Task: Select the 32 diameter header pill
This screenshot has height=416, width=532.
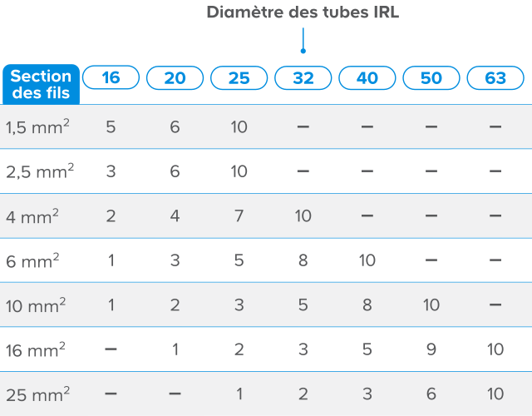Action: coord(303,78)
